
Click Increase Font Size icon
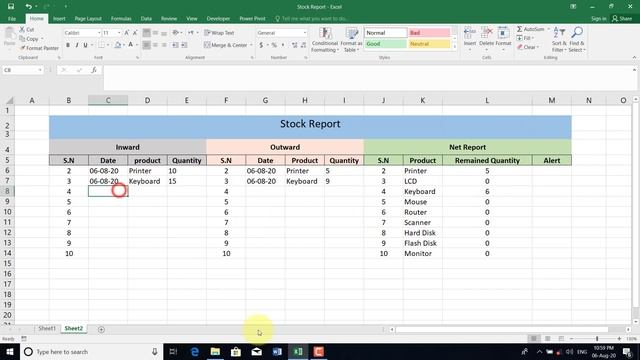(127, 33)
